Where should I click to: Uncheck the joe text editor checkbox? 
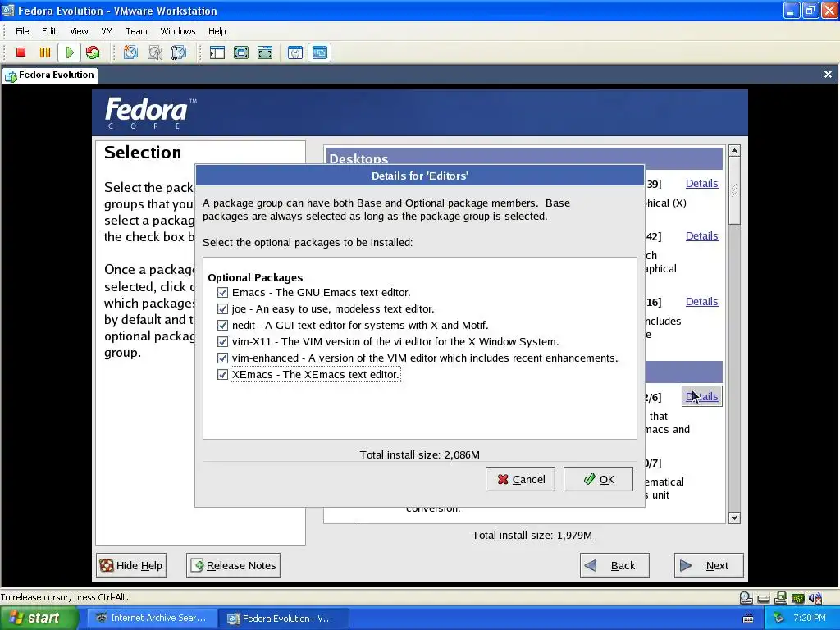coord(222,309)
